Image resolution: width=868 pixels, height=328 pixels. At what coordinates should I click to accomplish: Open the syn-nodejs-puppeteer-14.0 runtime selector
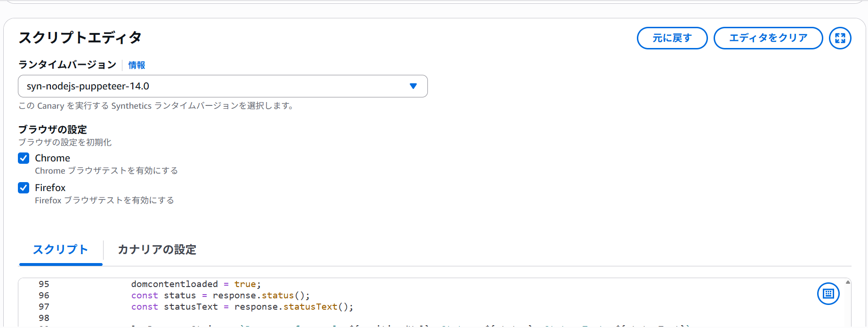coord(222,86)
